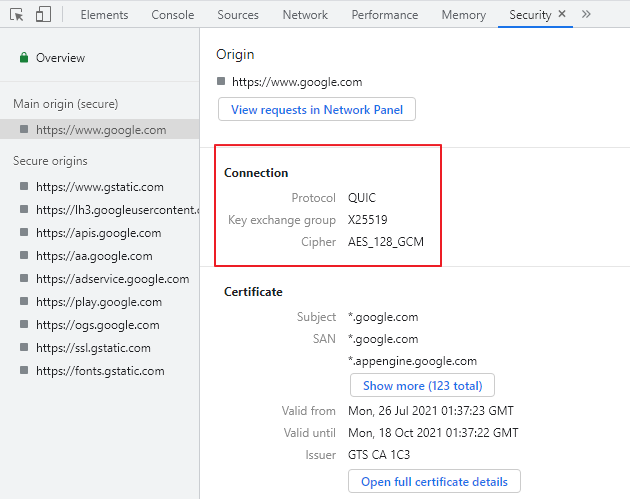Image resolution: width=630 pixels, height=499 pixels.
Task: Select the Memory tab
Action: coord(463,15)
